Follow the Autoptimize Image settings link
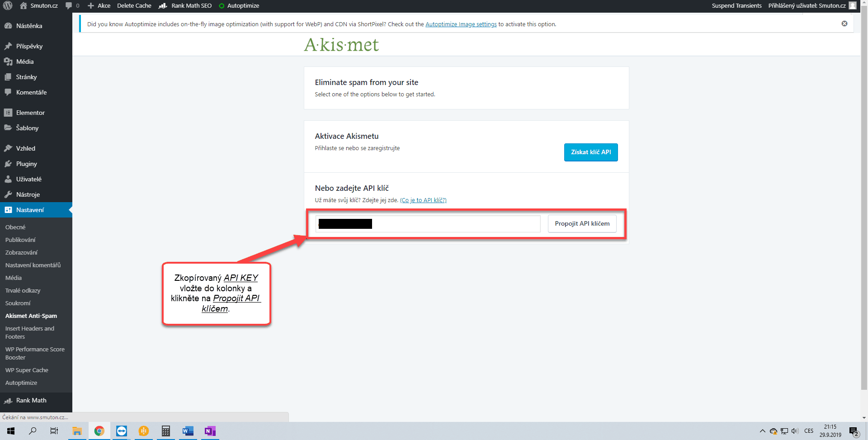Screen dimensions: 868x440 pos(461,24)
